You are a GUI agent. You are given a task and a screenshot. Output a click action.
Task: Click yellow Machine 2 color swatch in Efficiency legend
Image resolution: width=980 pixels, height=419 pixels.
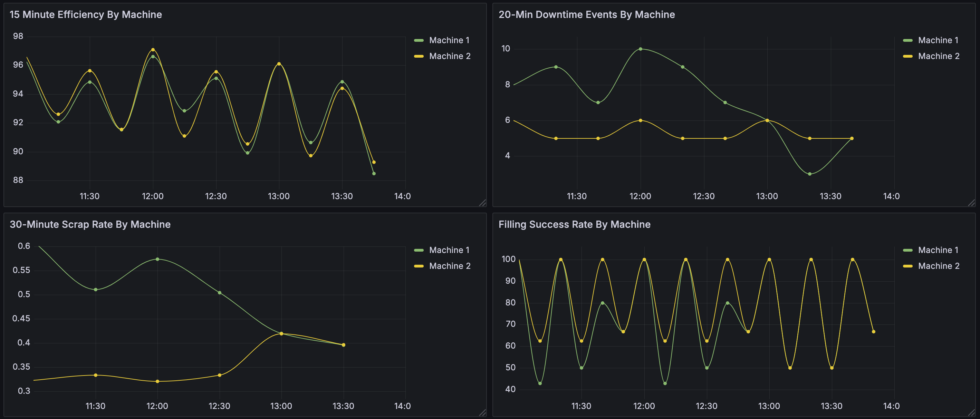pos(419,56)
